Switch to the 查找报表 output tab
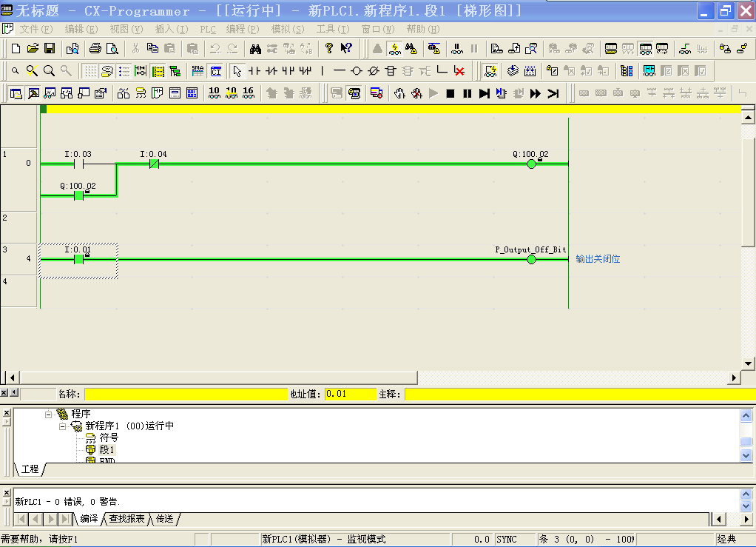 pyautogui.click(x=126, y=519)
